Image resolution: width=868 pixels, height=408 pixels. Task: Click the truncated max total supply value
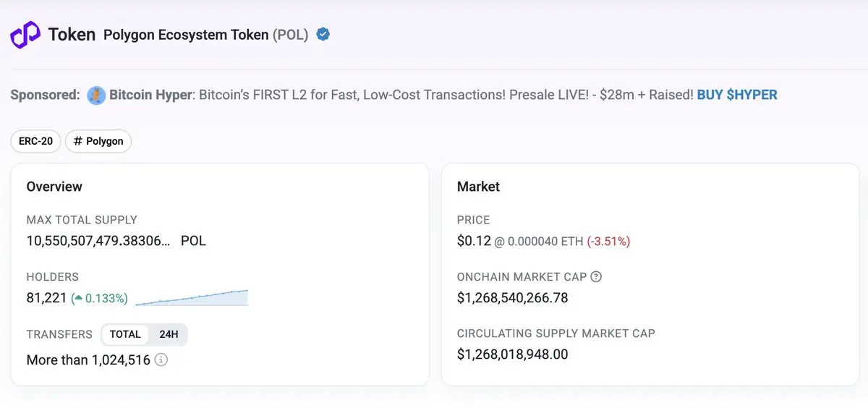point(98,241)
